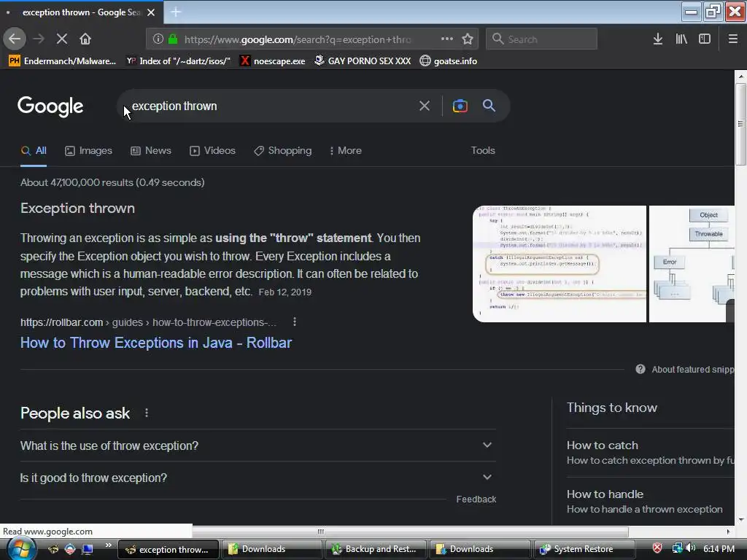Switch to the System Restore taskbar button
This screenshot has width=747, height=560.
tap(584, 549)
